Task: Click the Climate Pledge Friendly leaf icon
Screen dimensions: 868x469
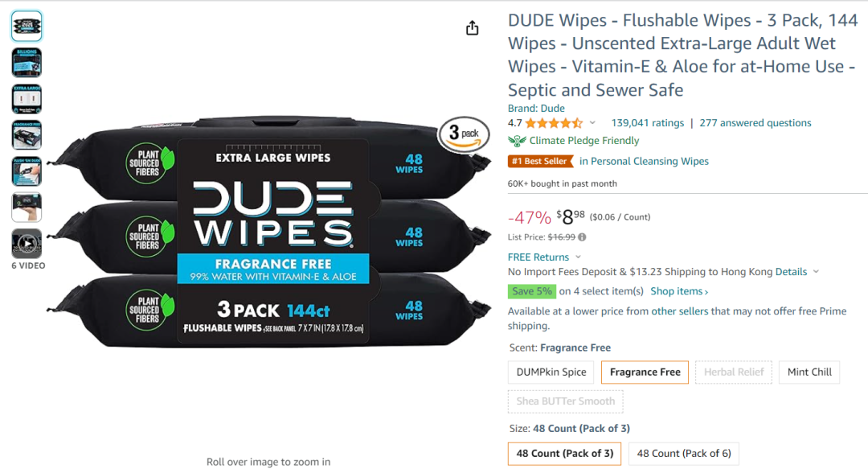Action: 517,141
